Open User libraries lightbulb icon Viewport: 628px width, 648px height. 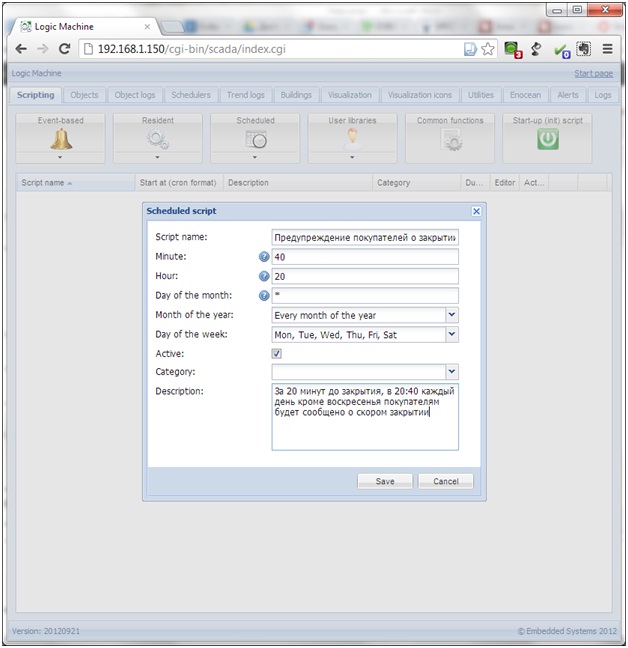click(x=352, y=138)
